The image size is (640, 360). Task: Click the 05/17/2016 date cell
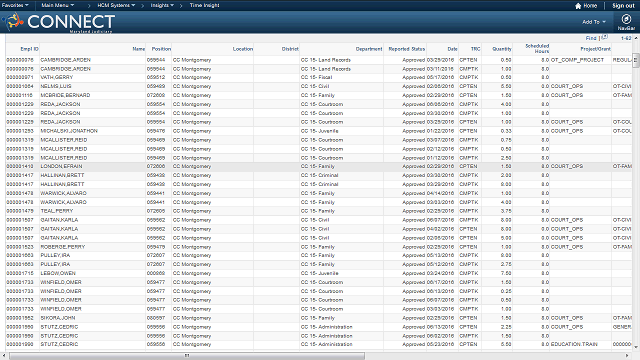(x=440, y=77)
